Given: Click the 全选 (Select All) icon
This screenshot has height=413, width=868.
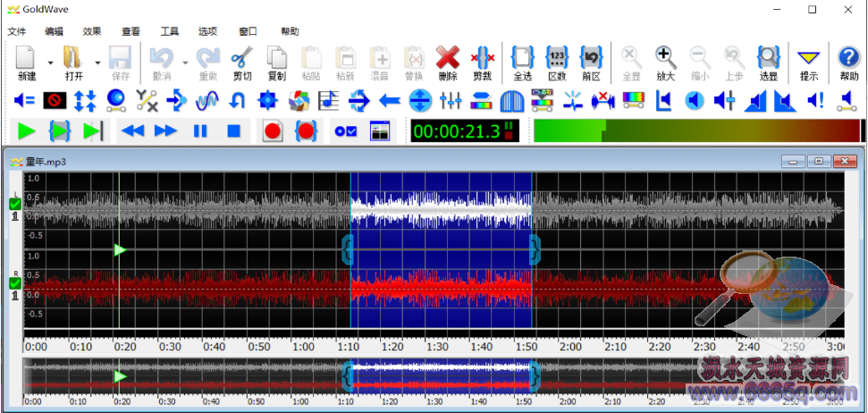Looking at the screenshot, I should click(x=523, y=57).
